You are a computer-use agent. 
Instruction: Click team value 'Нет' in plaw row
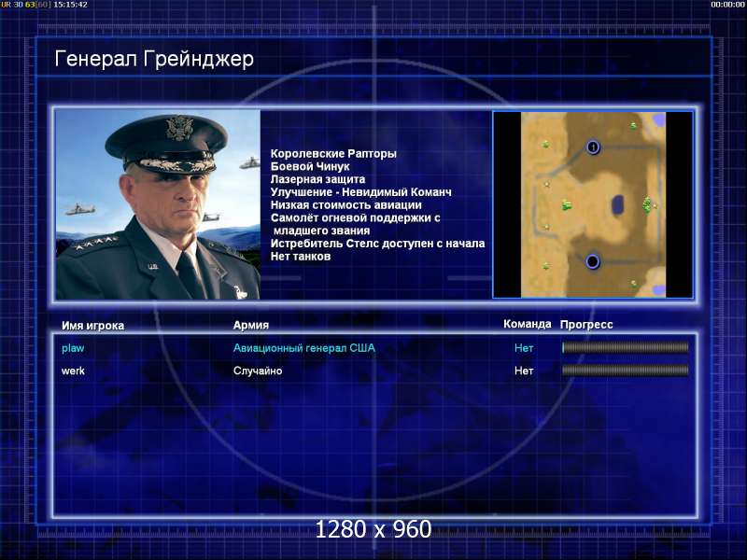524,348
